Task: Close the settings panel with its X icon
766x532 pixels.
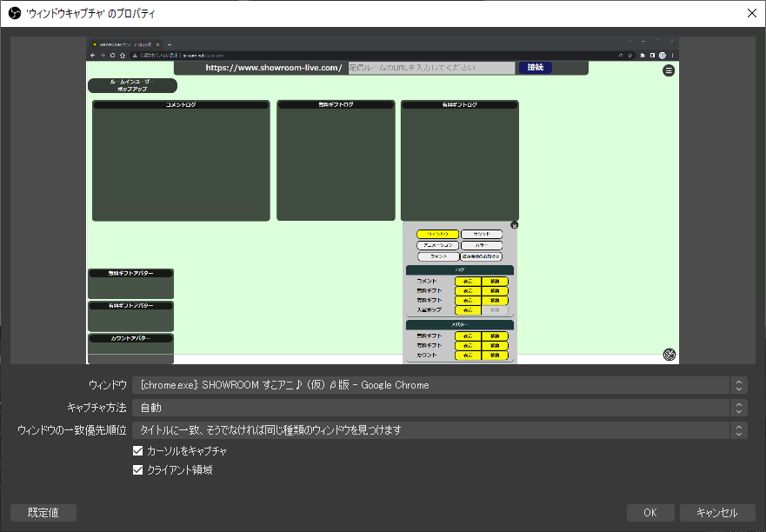Action: (x=514, y=225)
